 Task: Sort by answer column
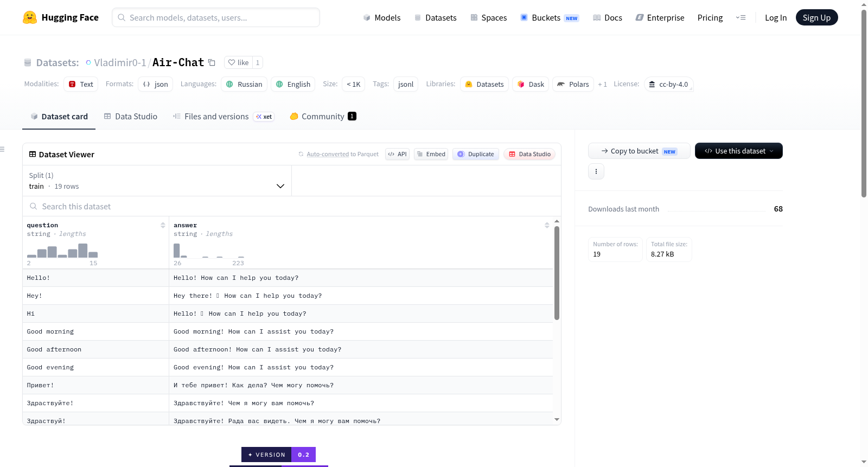click(547, 225)
